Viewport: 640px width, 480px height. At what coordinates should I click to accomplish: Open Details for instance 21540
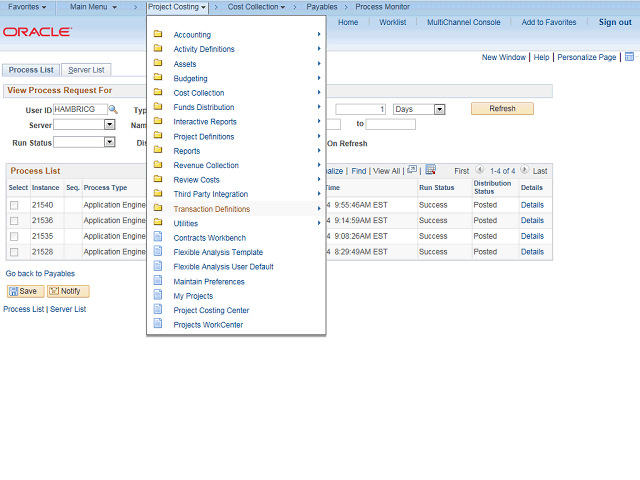tap(532, 205)
